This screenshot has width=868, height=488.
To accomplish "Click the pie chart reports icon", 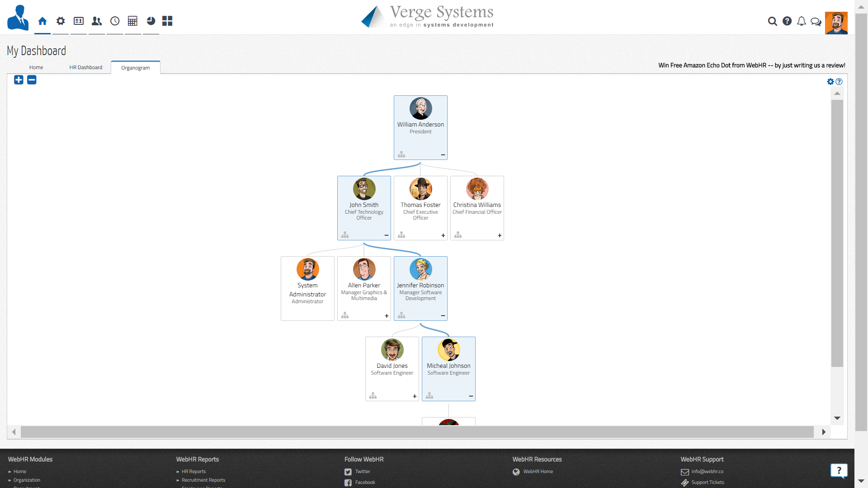I will 151,21.
